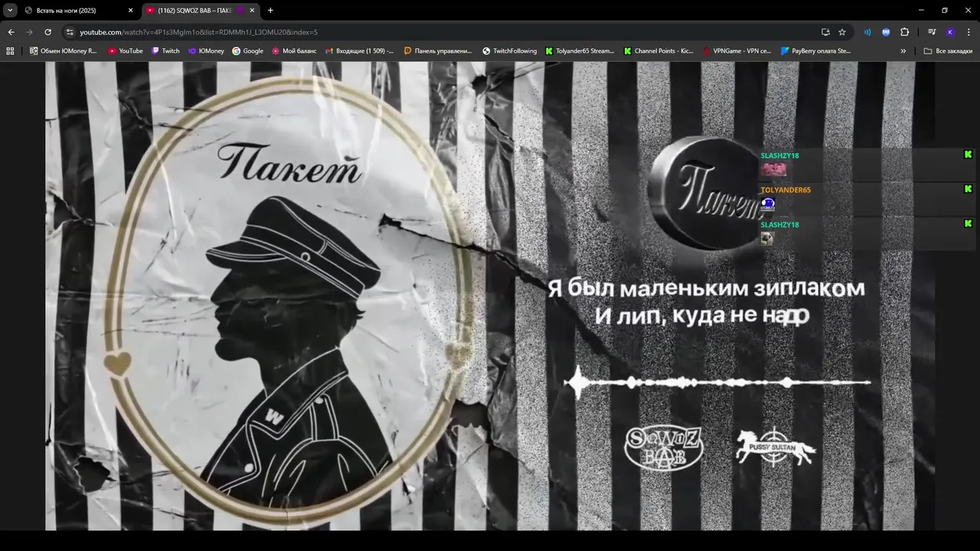Open the Все закладки folder
The width and height of the screenshot is (980, 551).
tap(948, 51)
